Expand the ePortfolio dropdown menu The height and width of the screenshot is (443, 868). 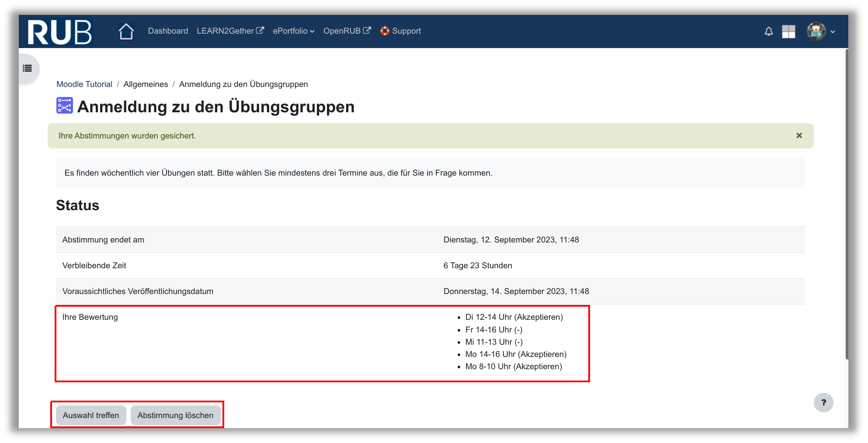(x=293, y=31)
